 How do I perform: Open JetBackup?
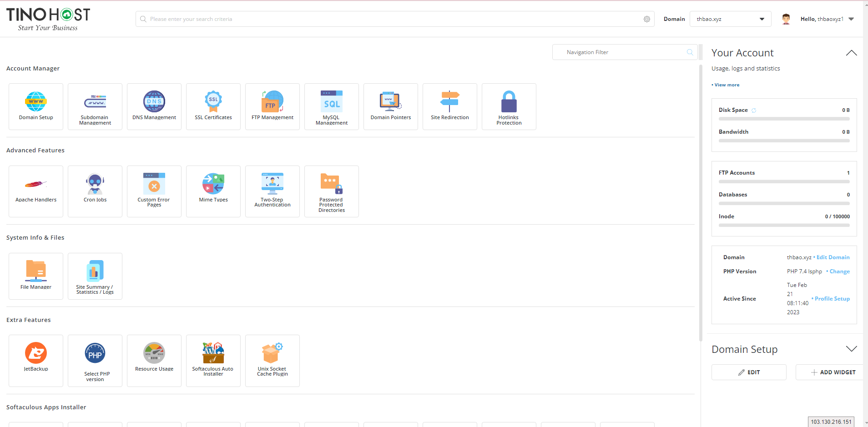pos(36,361)
